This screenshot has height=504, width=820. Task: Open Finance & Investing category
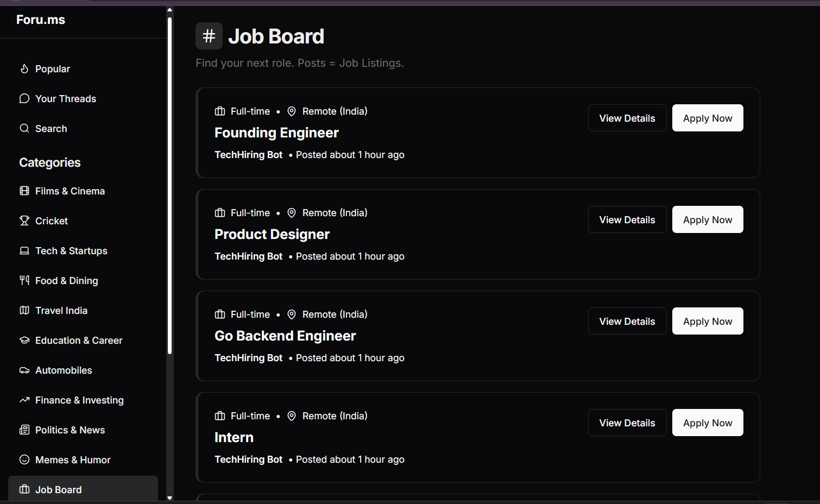83,400
